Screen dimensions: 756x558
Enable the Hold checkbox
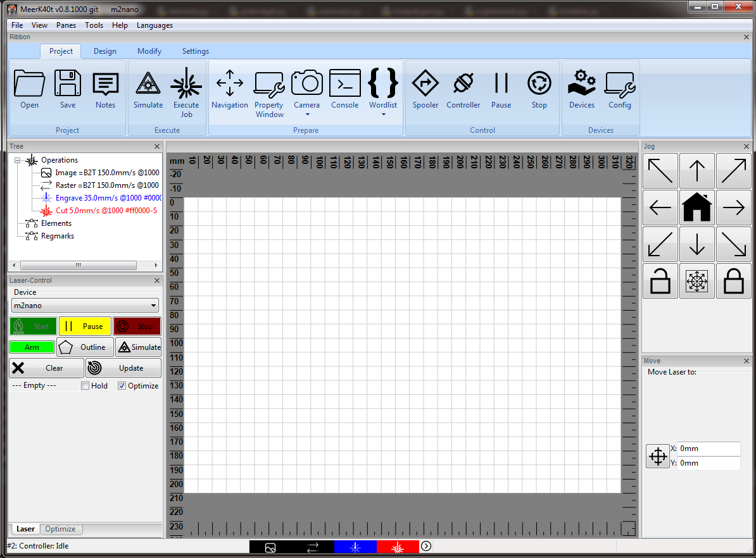(x=85, y=386)
